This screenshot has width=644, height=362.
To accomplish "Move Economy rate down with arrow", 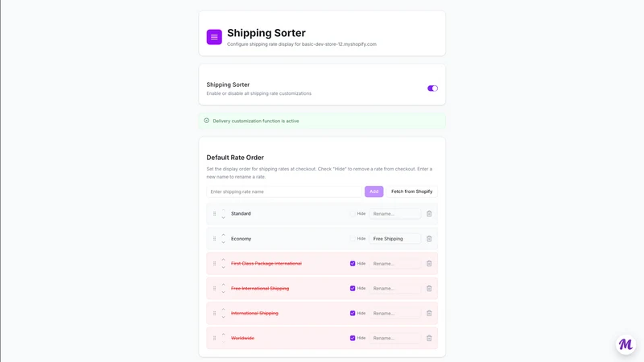I will 224,242.
